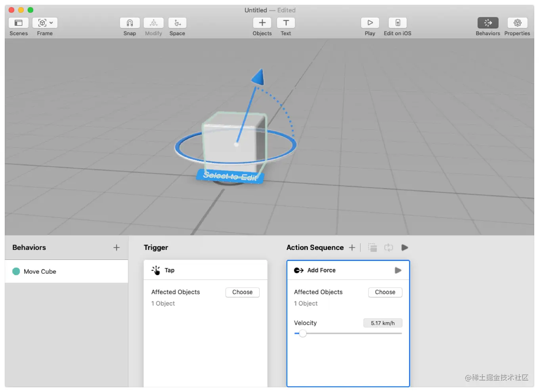Click the Velocity slider handle
The width and height of the screenshot is (539, 392).
303,333
